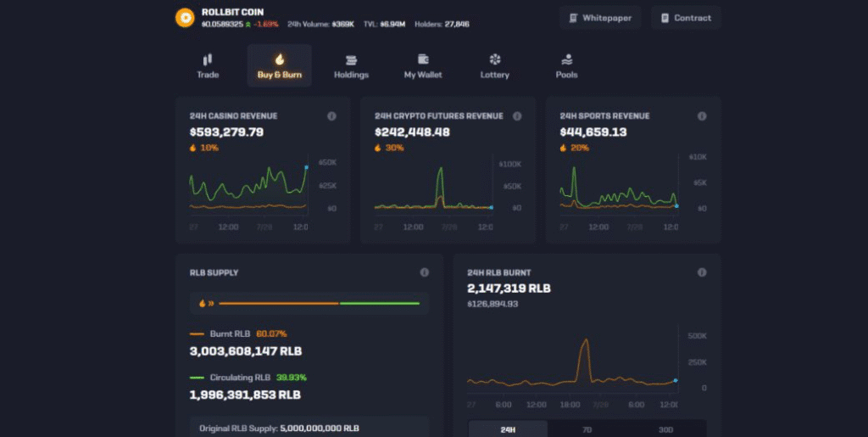Switch burnt chart to 7D range
The width and height of the screenshot is (868, 437).
coord(587,429)
